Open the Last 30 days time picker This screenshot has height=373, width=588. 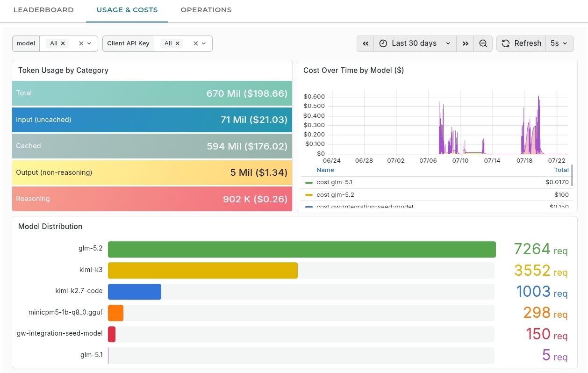point(415,43)
